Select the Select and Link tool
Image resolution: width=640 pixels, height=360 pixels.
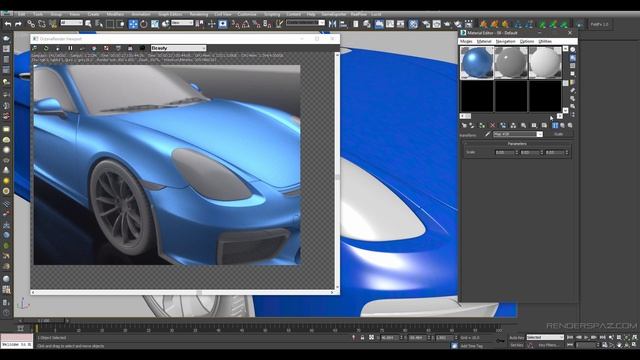tap(31, 24)
